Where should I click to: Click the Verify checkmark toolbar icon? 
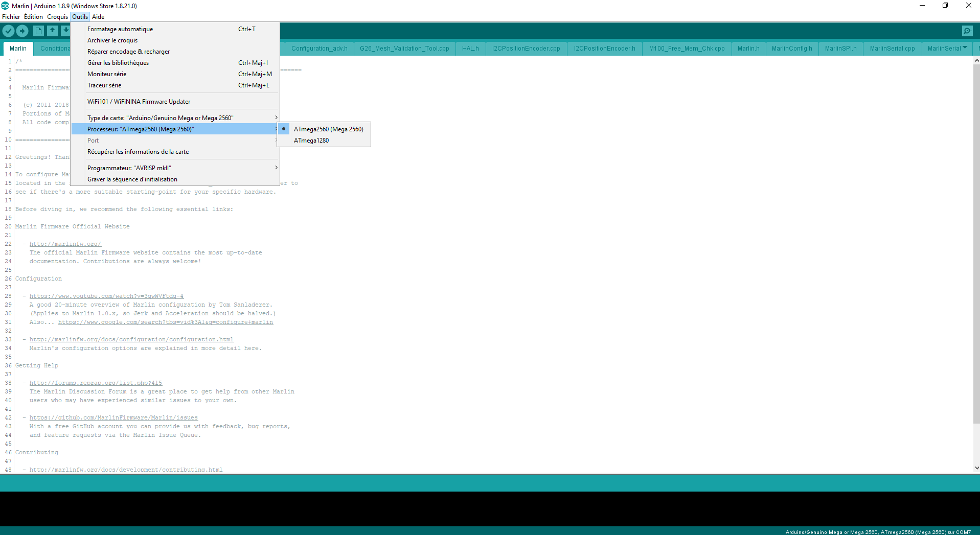click(8, 31)
